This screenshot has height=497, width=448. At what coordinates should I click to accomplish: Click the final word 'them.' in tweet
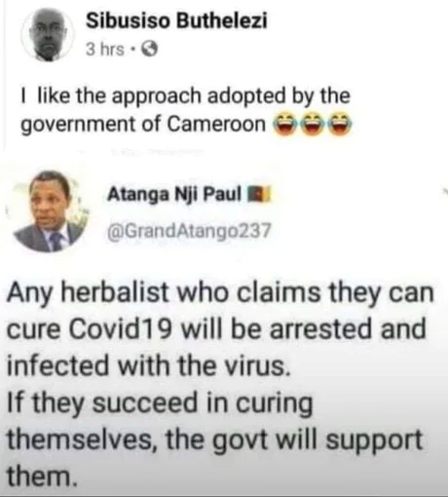[42, 475]
